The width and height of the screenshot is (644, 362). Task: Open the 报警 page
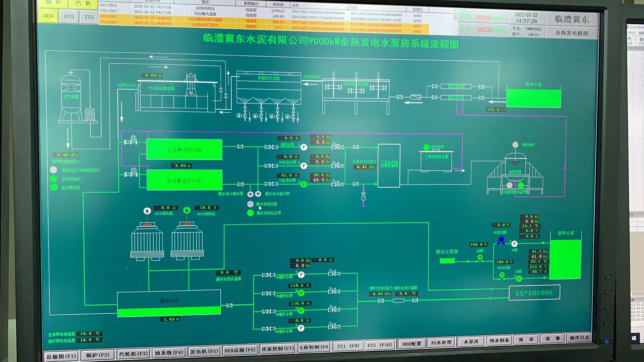pyautogui.click(x=553, y=338)
